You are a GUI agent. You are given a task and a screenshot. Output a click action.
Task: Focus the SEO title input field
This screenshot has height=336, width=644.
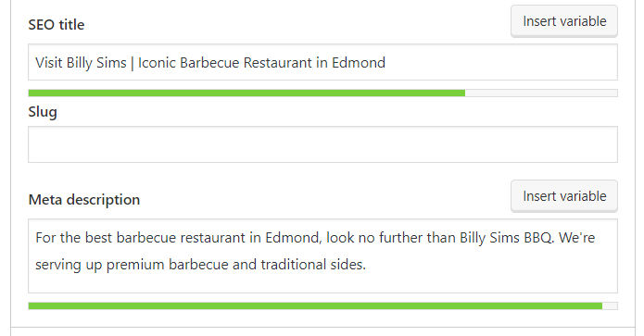tap(322, 62)
